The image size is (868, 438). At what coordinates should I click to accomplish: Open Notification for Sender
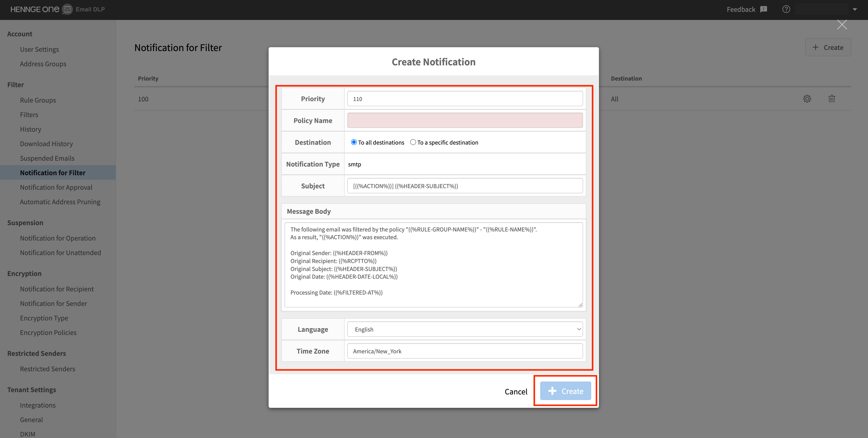[54, 303]
